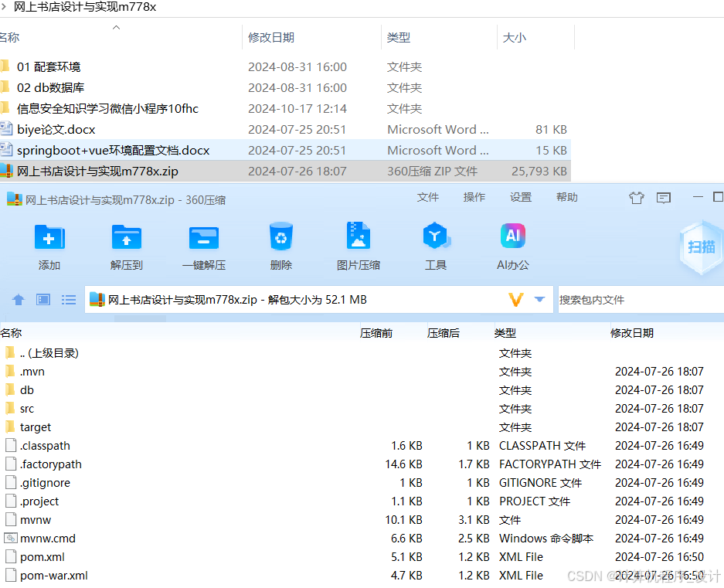This screenshot has height=588, width=724.
Task: Click the 扫描 scan tab on the right edge
Action: [700, 246]
